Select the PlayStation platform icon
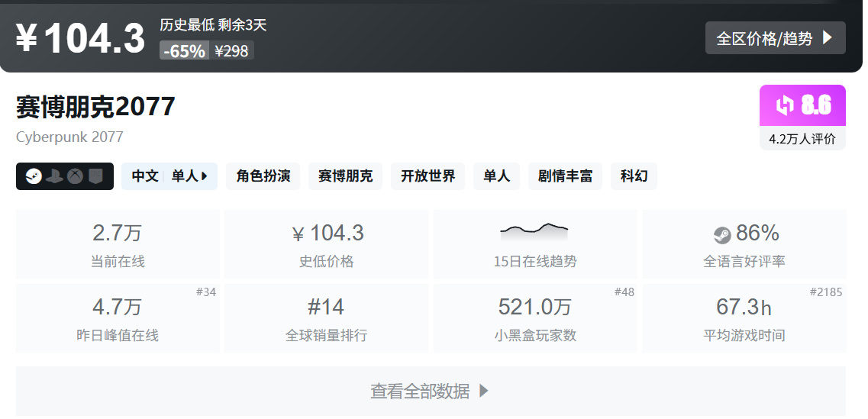The width and height of the screenshot is (868, 419). (x=54, y=176)
